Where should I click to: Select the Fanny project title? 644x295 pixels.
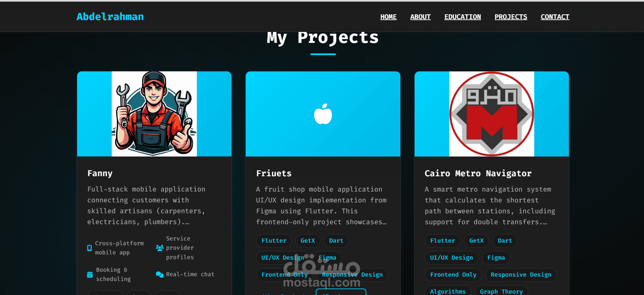100,174
